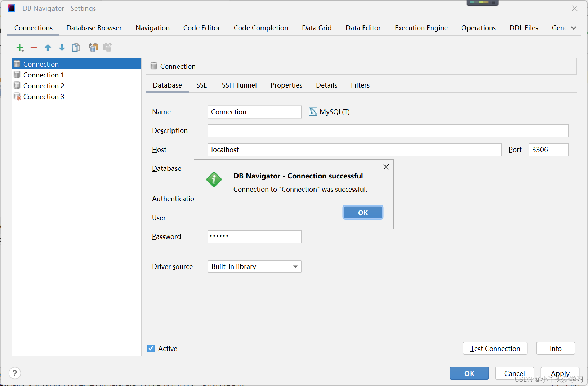588x386 pixels.
Task: Click the bottom OK settings button
Action: [x=469, y=373]
